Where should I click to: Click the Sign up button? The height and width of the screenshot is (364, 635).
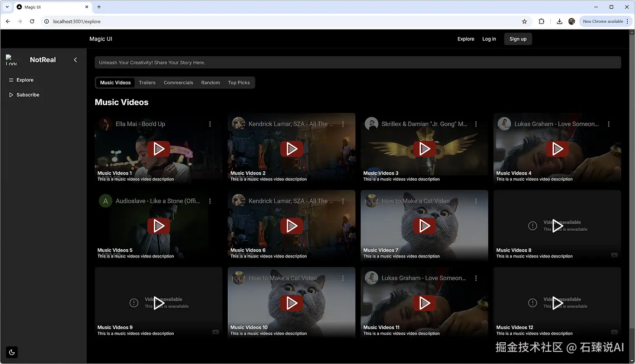coord(518,39)
